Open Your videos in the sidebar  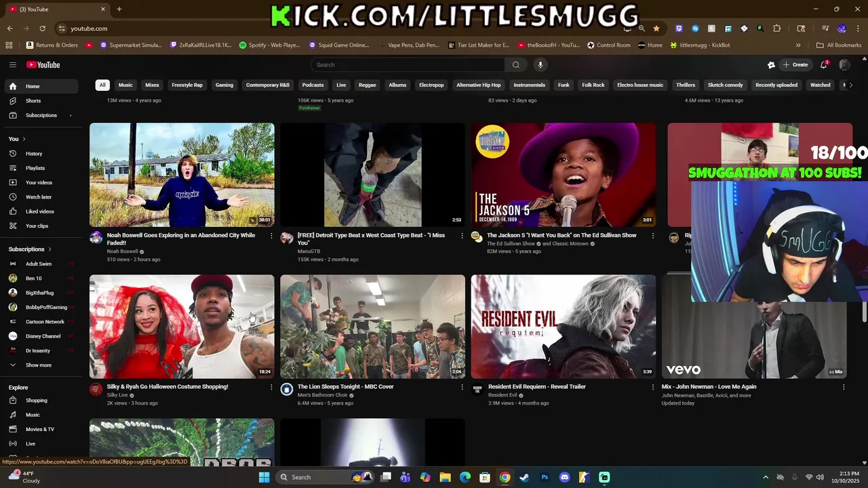point(39,182)
